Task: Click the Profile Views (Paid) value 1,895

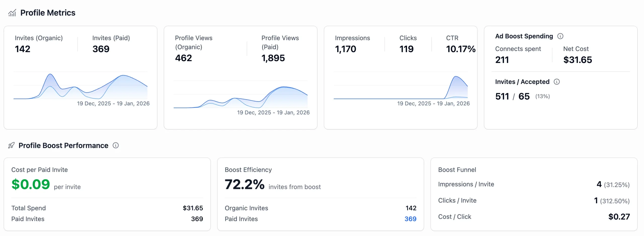Action: pyautogui.click(x=273, y=58)
